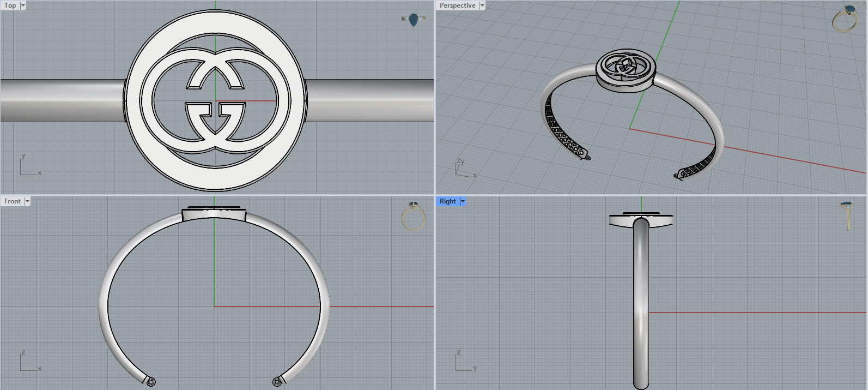Click the ring thumbnail in Perspective viewport
This screenshot has height=390, width=868.
tap(845, 19)
